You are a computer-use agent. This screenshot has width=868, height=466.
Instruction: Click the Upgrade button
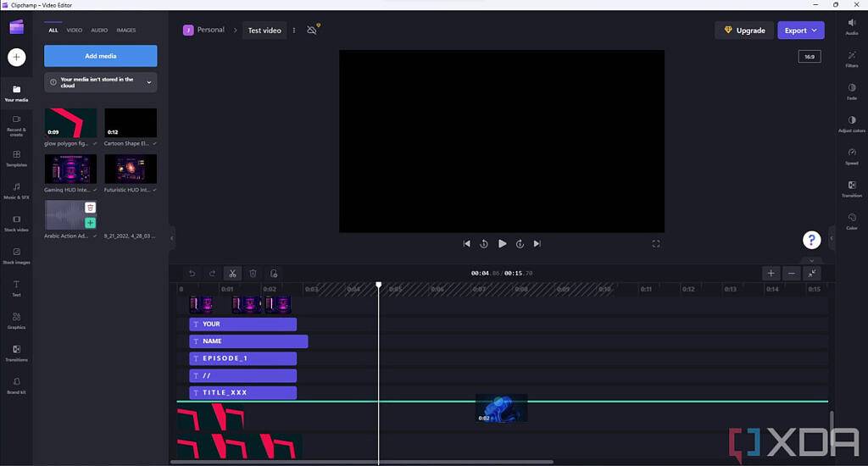coord(743,31)
